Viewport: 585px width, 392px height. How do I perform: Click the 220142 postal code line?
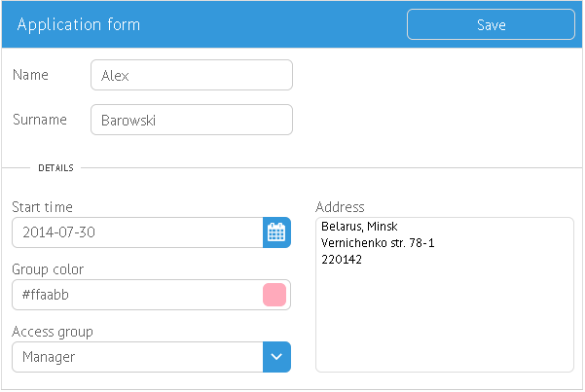click(342, 260)
